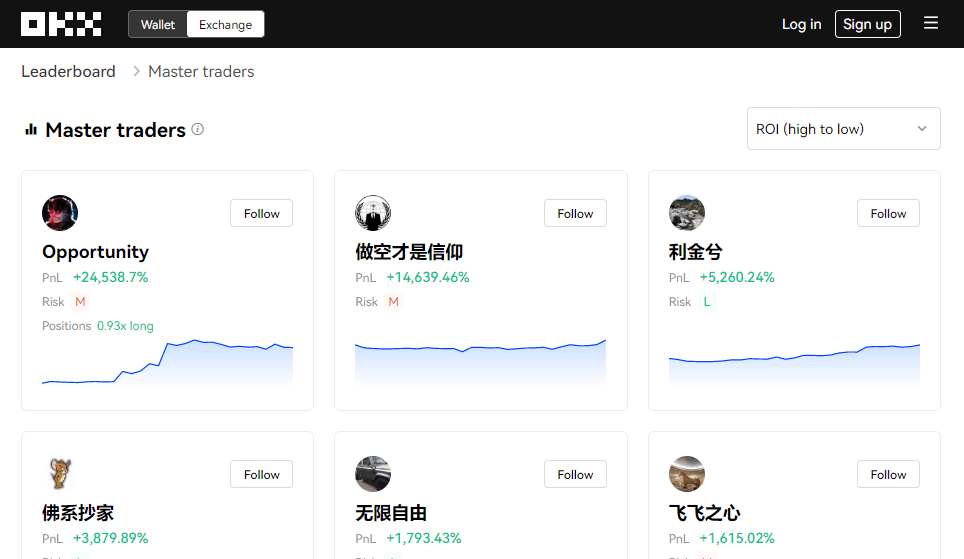
Task: Open the hamburger menu icon
Action: pyautogui.click(x=931, y=23)
